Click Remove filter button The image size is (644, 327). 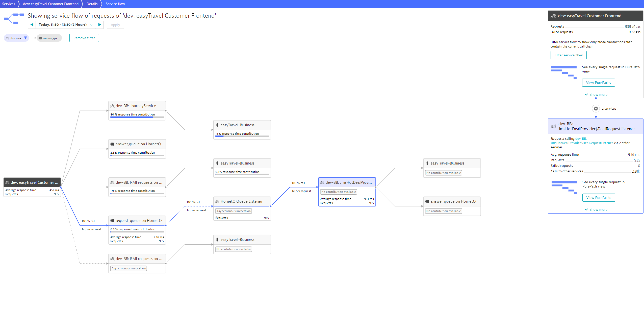84,38
